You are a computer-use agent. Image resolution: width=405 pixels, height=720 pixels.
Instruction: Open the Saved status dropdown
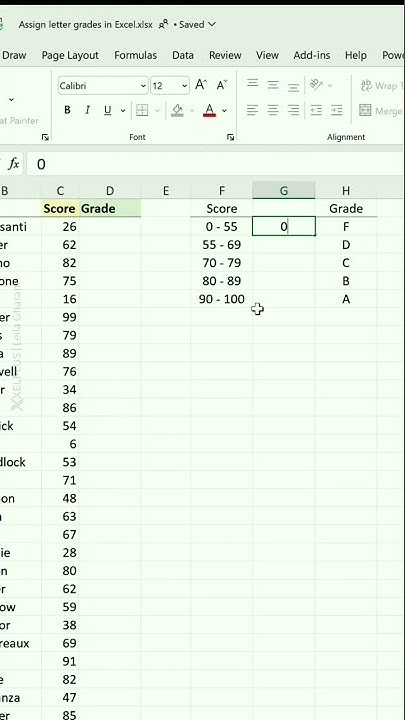tap(195, 24)
